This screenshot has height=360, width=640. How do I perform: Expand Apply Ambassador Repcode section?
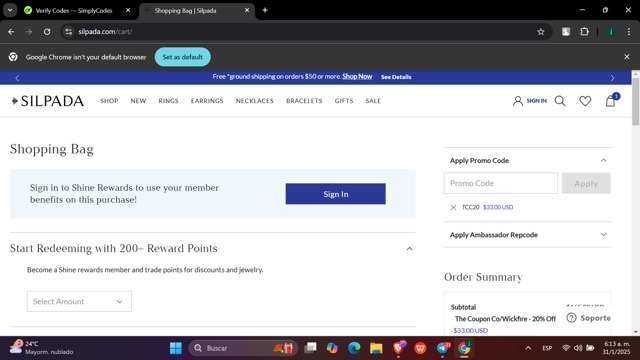(603, 235)
